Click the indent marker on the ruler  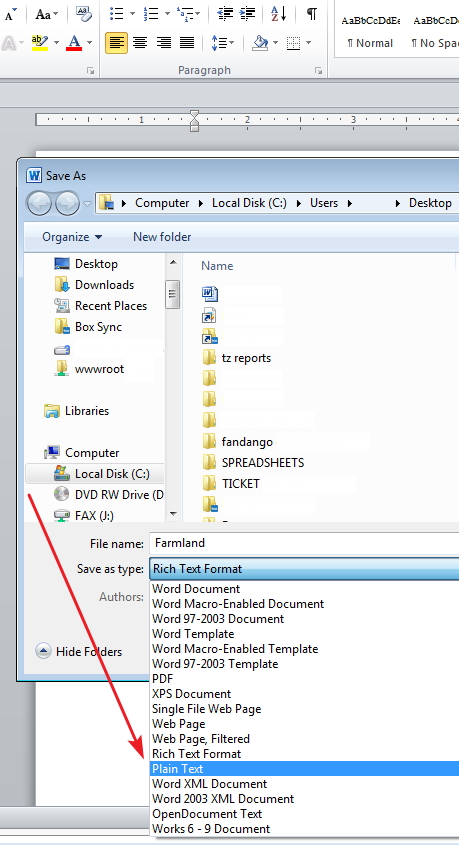click(194, 121)
